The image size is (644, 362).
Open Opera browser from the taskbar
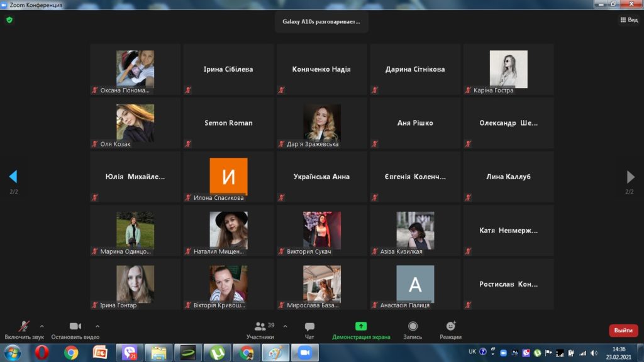point(42,353)
